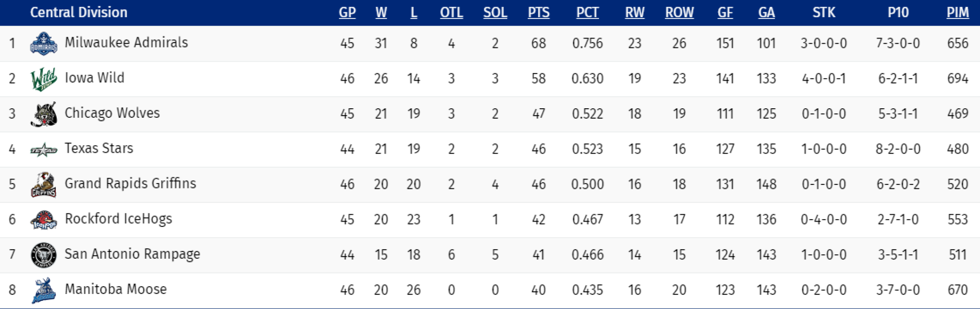The height and width of the screenshot is (309, 980).
Task: Sort by the PCT column header
Action: [x=587, y=13]
